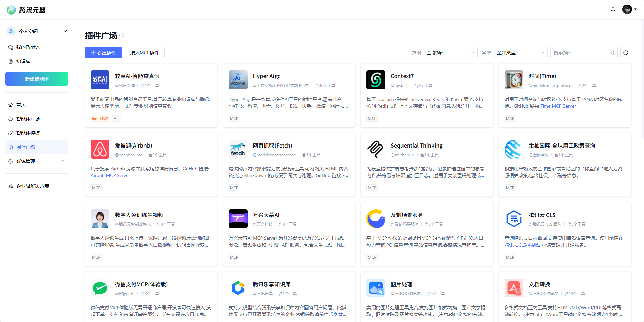Click the 腾讯乐享知识库 title

click(272, 284)
